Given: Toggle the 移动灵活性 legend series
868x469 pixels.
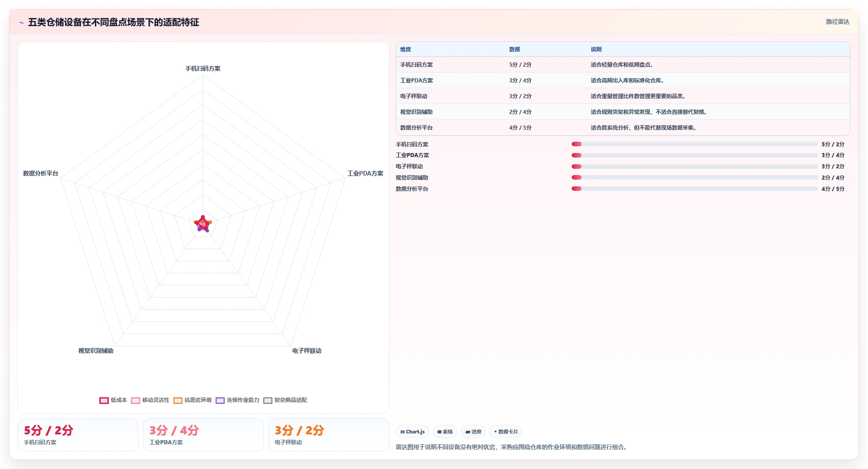Looking at the screenshot, I should tap(150, 400).
